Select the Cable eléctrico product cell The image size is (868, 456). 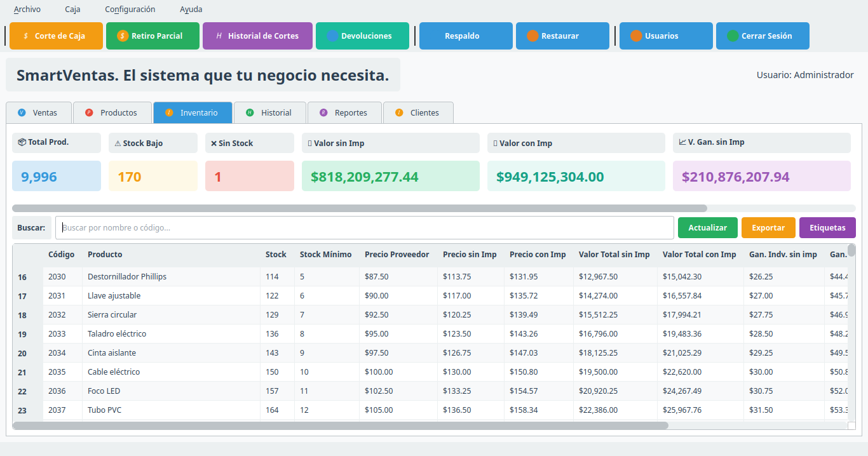pos(172,372)
